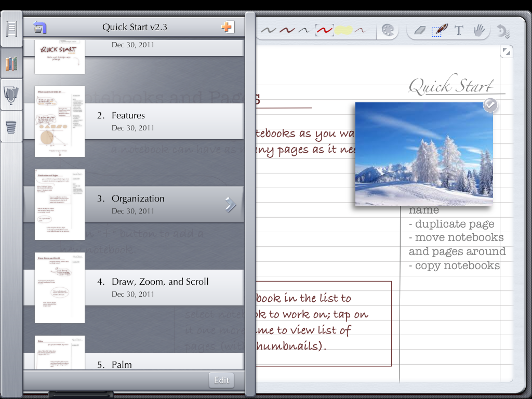Image resolution: width=532 pixels, height=399 pixels.
Task: Choose the dark red thick pen preset
Action: [x=287, y=31]
